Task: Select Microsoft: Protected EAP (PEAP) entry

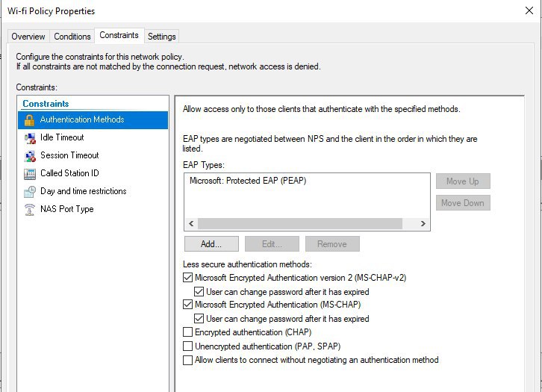Action: [x=248, y=181]
